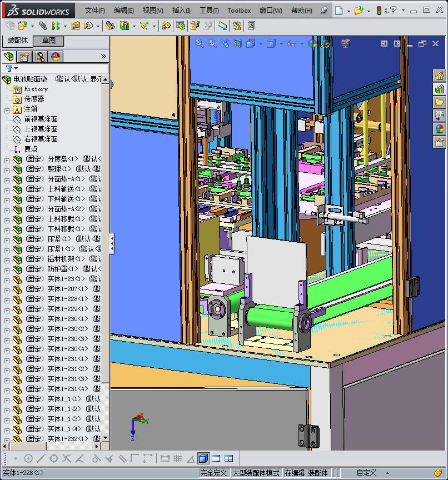Open the Toolbox menu
Screen dimensions: 448x480
click(239, 11)
